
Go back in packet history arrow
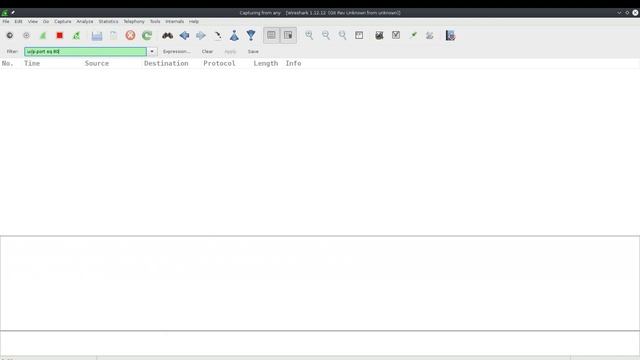tap(184, 36)
